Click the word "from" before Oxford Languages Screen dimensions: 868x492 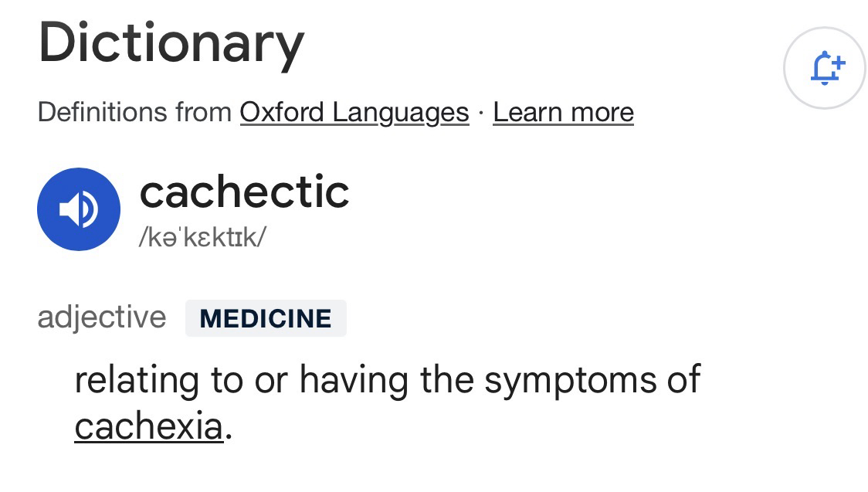click(x=204, y=113)
